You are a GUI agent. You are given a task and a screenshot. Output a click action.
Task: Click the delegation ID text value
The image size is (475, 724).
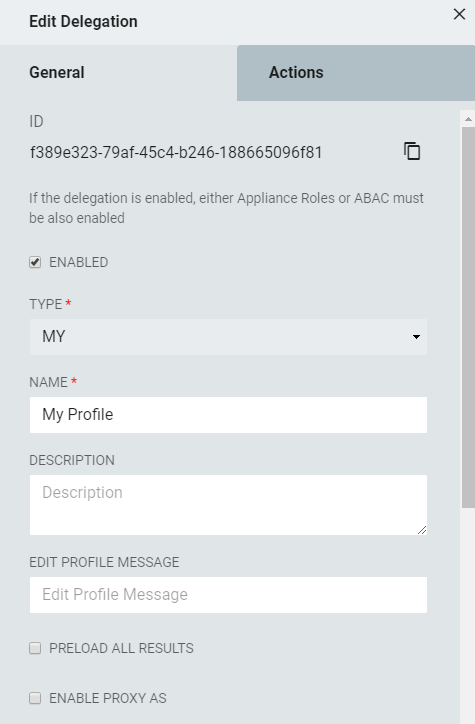tap(176, 152)
